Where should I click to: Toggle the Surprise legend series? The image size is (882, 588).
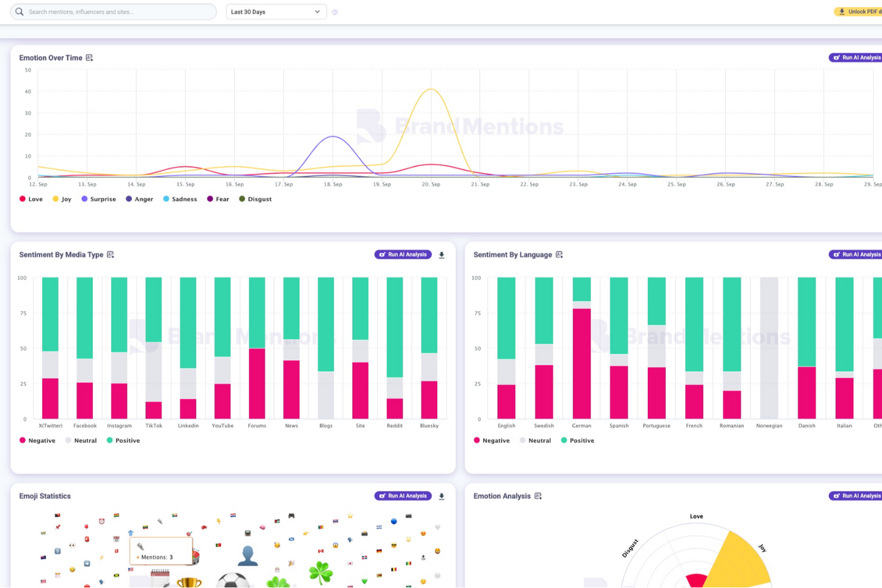(98, 199)
